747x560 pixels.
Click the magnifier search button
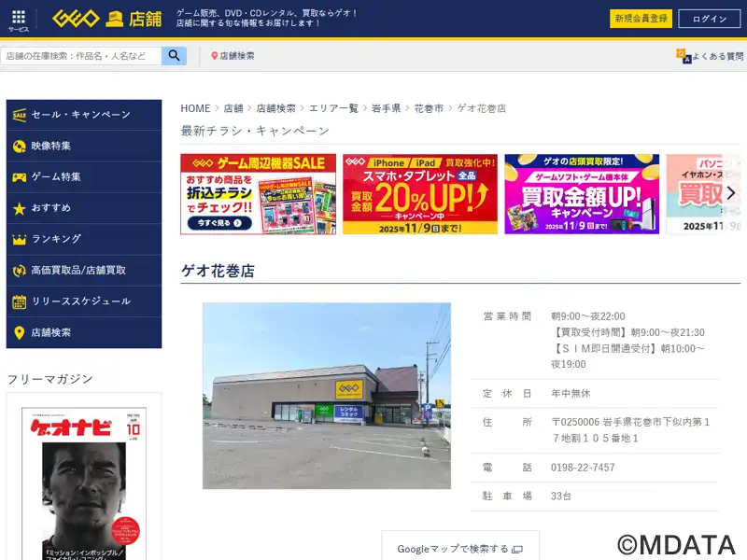pos(174,56)
